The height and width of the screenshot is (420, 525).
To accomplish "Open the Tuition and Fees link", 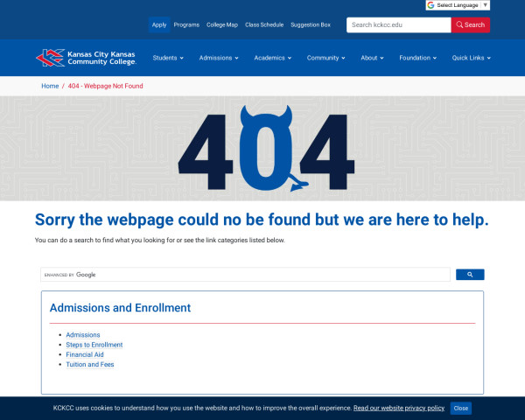I will point(90,364).
